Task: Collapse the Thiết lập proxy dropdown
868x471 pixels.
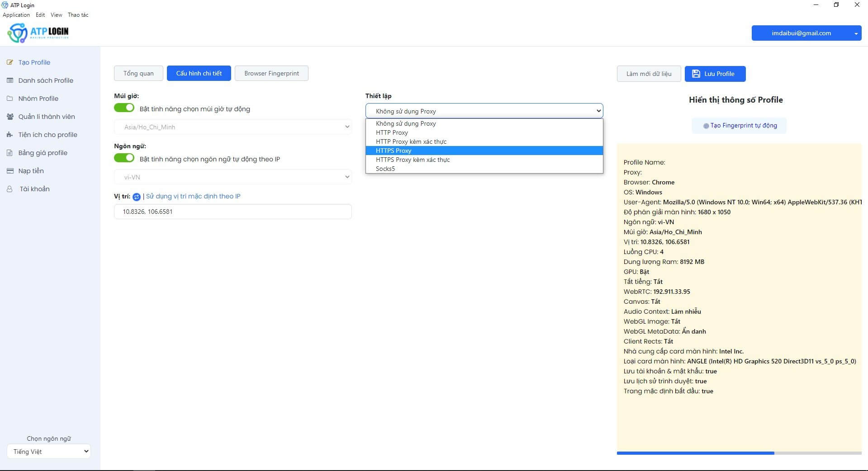Action: point(484,111)
